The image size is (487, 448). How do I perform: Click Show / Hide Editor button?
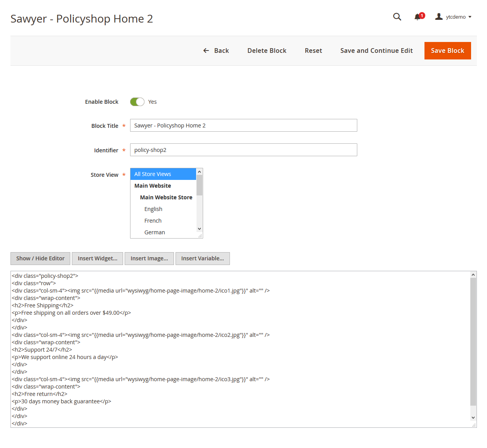pyautogui.click(x=40, y=258)
